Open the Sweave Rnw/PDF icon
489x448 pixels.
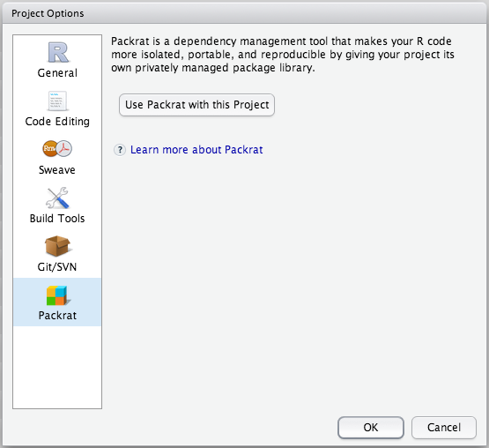(57, 149)
